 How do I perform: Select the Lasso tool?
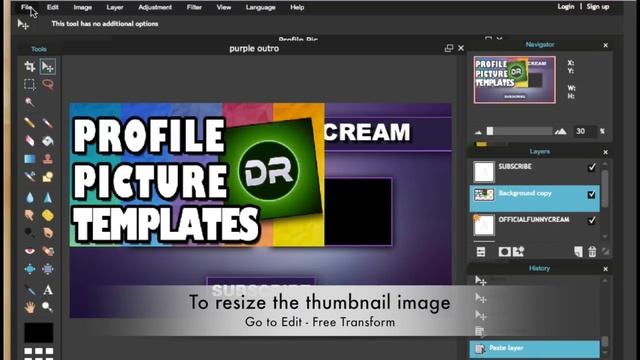pos(48,84)
